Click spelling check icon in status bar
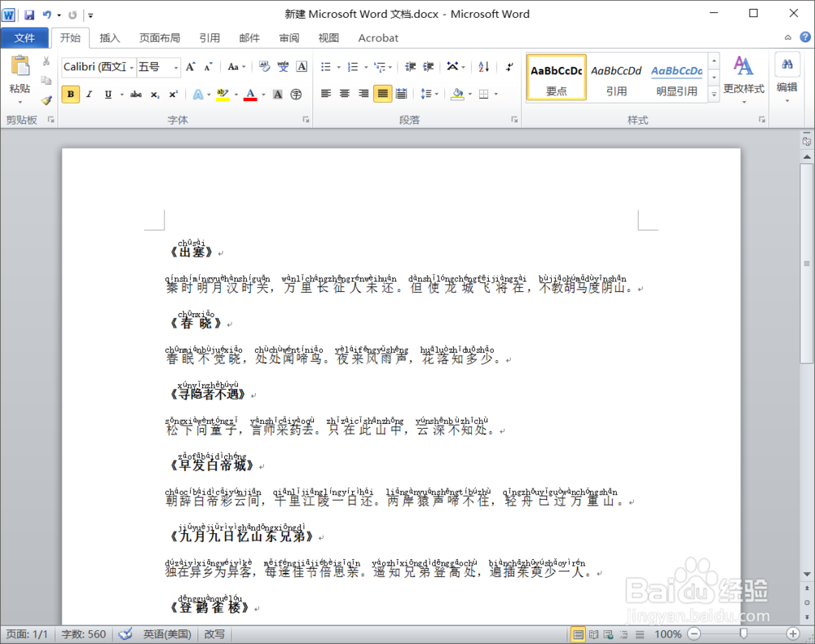This screenshot has height=644, width=815. [125, 633]
